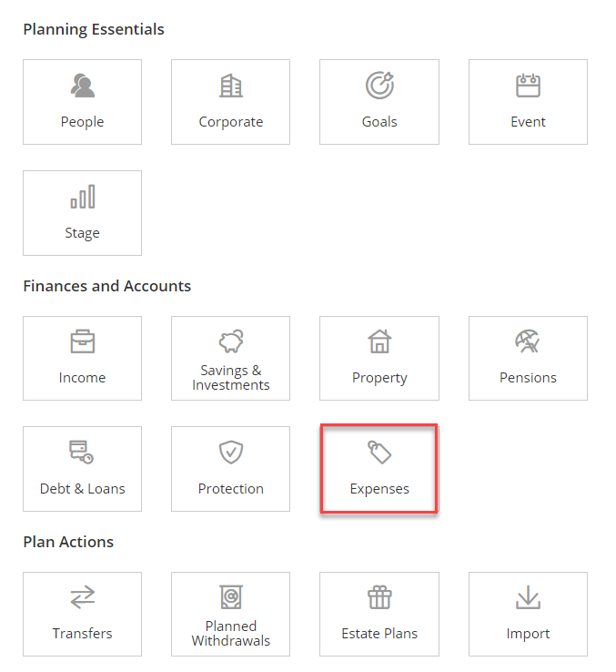Viewport: 616px width, 672px height.
Task: Select the Import download arrow icon
Action: [528, 597]
